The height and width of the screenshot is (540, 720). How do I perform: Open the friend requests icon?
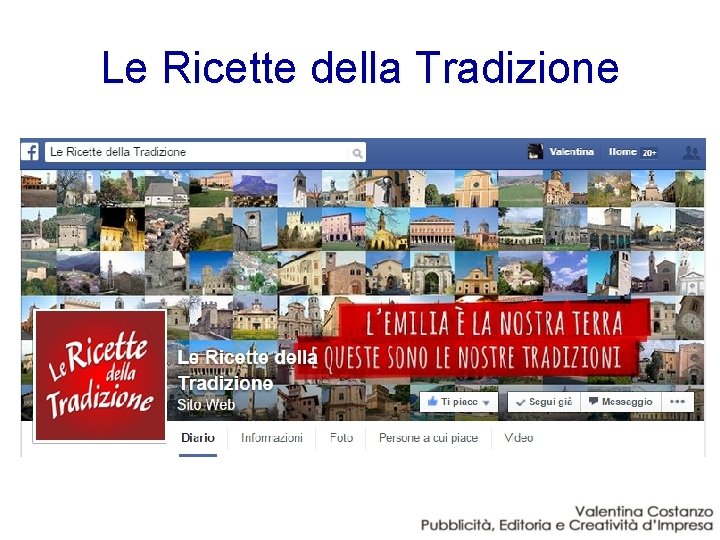click(691, 152)
